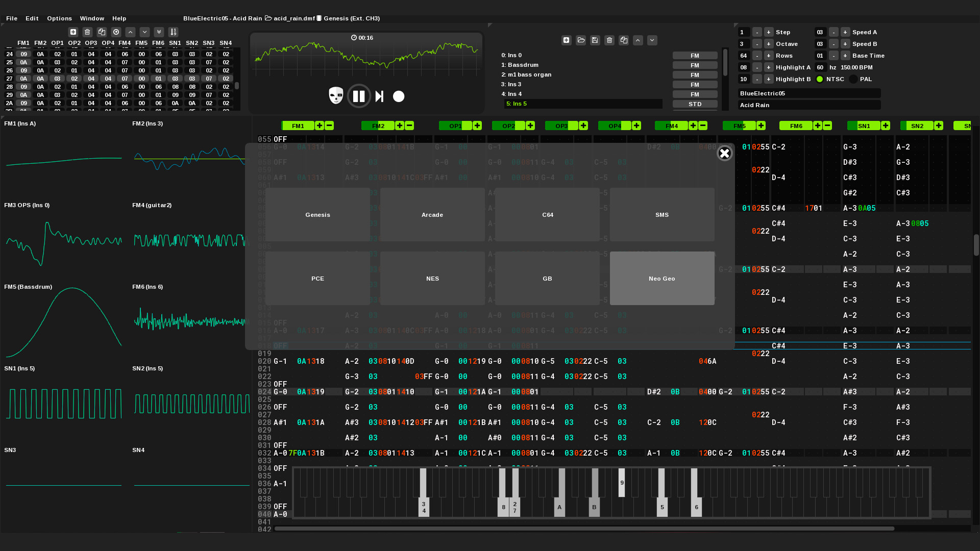Duplicate the current order
Image resolution: width=980 pixels, height=551 pixels.
pos(102,32)
